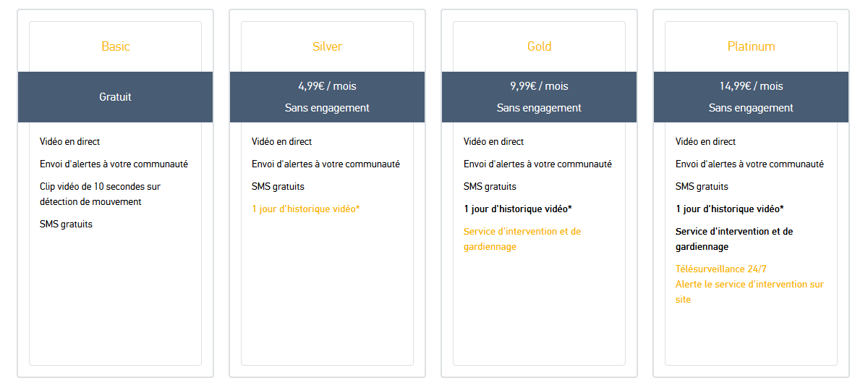Click the 9,99€ / mois price banner
This screenshot has width=868, height=386.
[x=539, y=97]
